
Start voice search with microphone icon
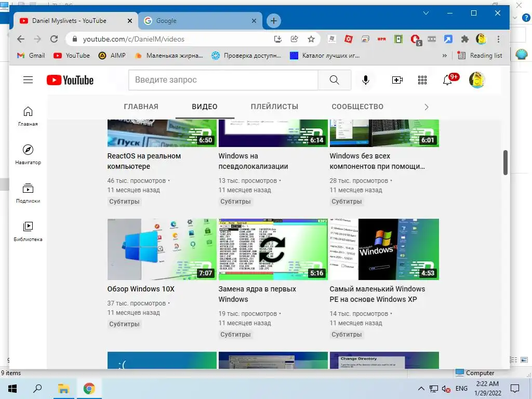coord(365,80)
